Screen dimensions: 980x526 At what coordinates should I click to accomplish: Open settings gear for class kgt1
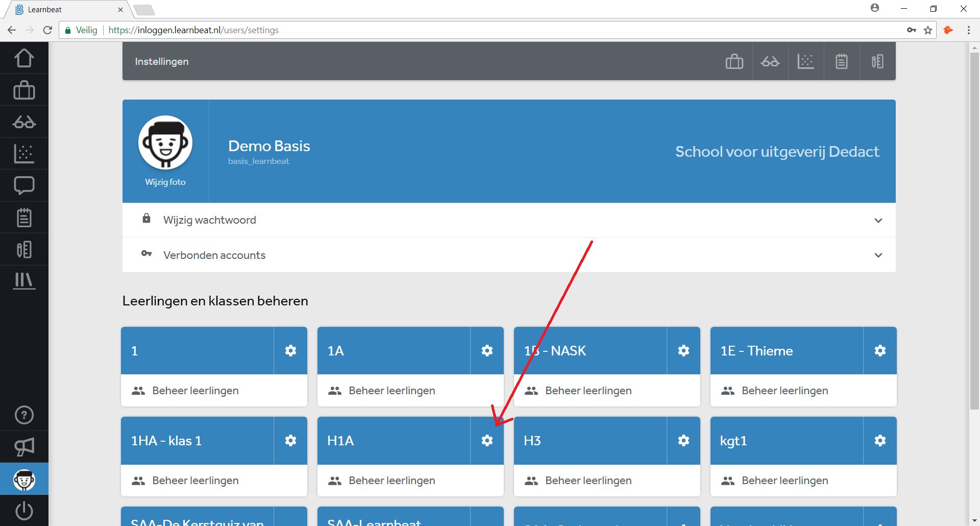click(x=880, y=441)
